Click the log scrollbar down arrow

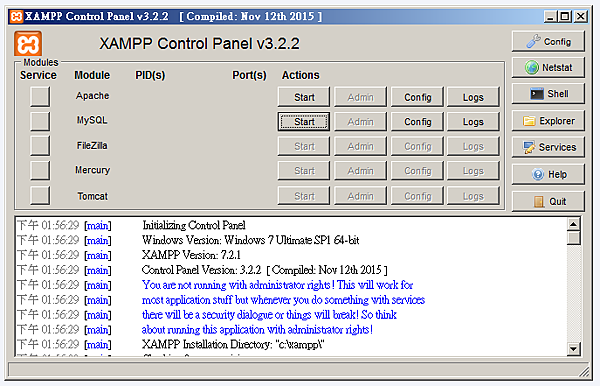click(x=573, y=349)
